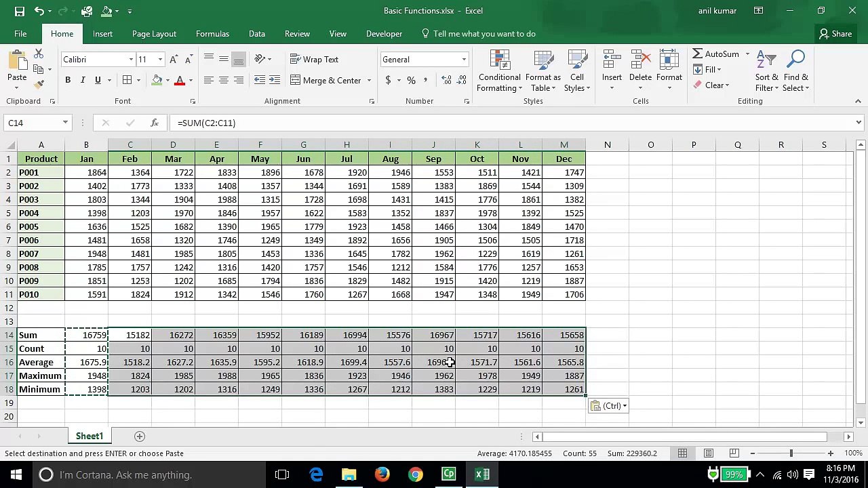Switch to the Developer tab
The image size is (868, 488).
(384, 34)
